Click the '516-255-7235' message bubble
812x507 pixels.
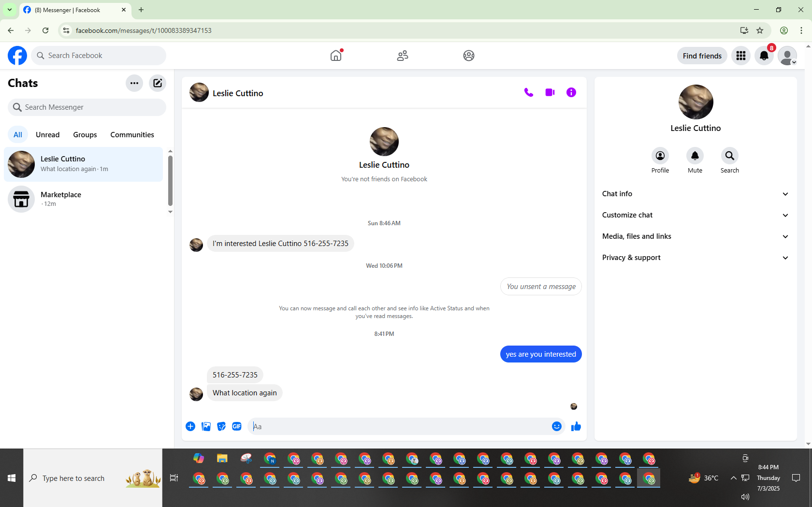tap(235, 375)
